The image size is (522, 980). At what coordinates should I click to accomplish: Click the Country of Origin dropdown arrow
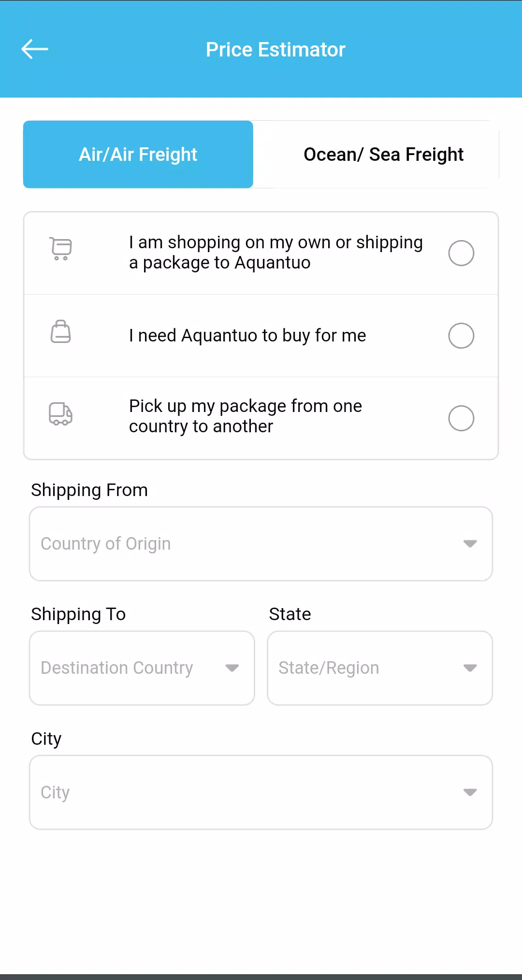pos(470,544)
